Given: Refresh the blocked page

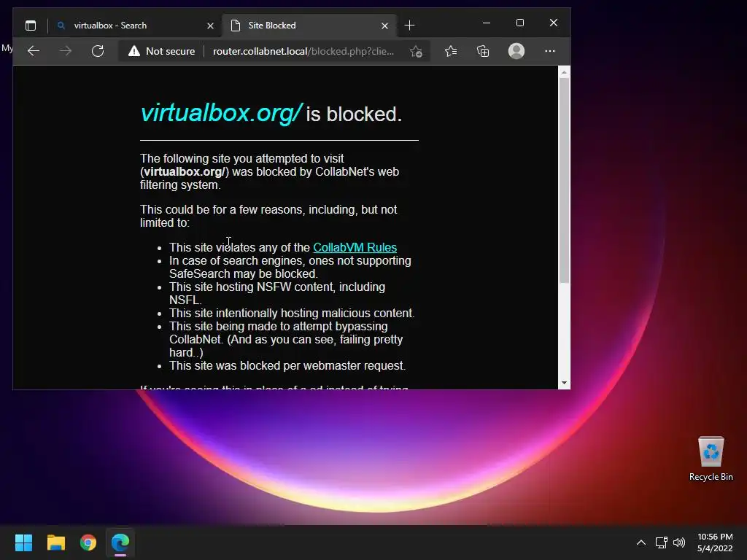Looking at the screenshot, I should 98,51.
